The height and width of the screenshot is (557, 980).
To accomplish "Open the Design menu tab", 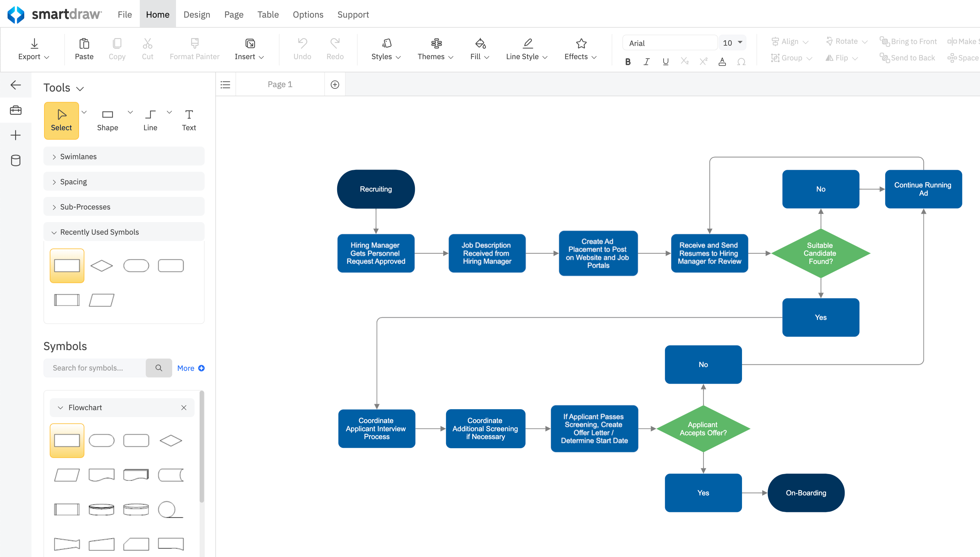I will (197, 14).
